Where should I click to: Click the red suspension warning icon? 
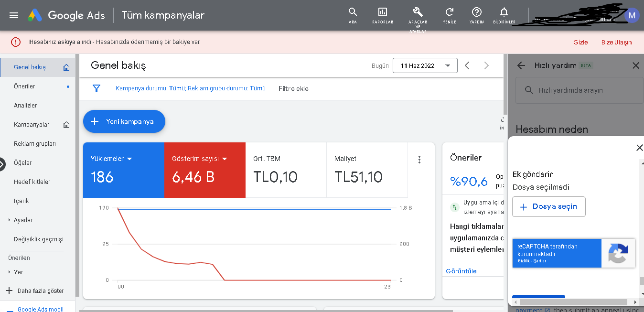click(x=16, y=42)
